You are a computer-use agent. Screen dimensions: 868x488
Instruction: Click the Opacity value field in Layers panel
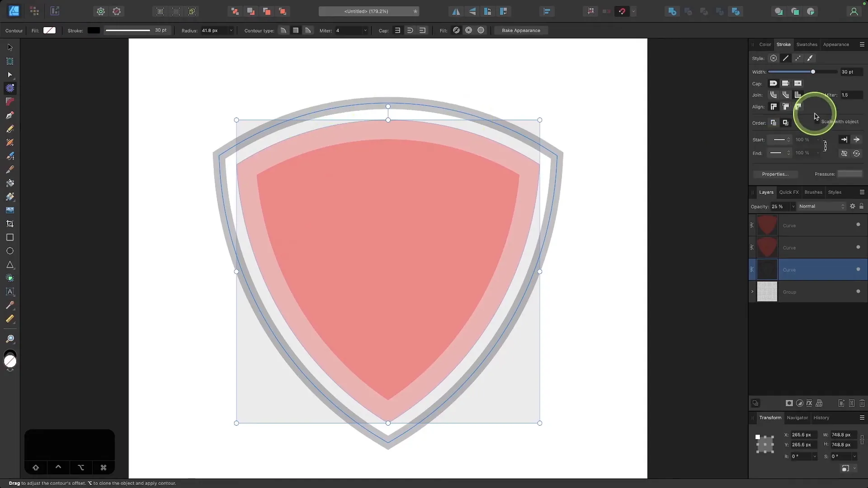(x=780, y=206)
